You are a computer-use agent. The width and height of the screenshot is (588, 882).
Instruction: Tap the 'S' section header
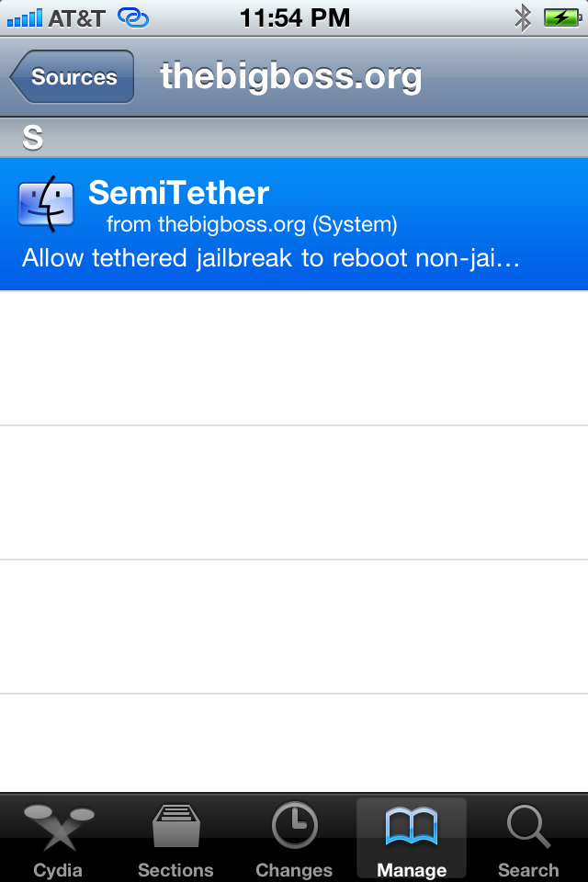click(x=33, y=138)
